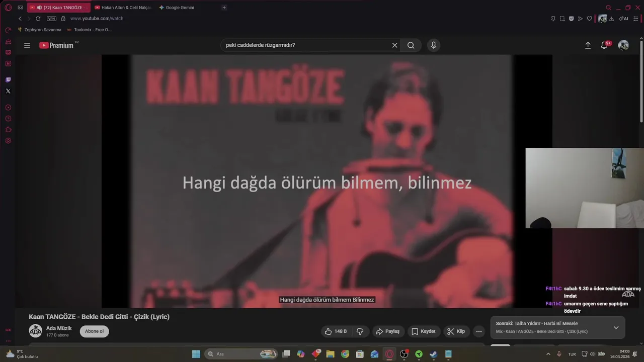This screenshot has height=362, width=644.
Task: Show hidden system tray icons
Action: pos(548,354)
